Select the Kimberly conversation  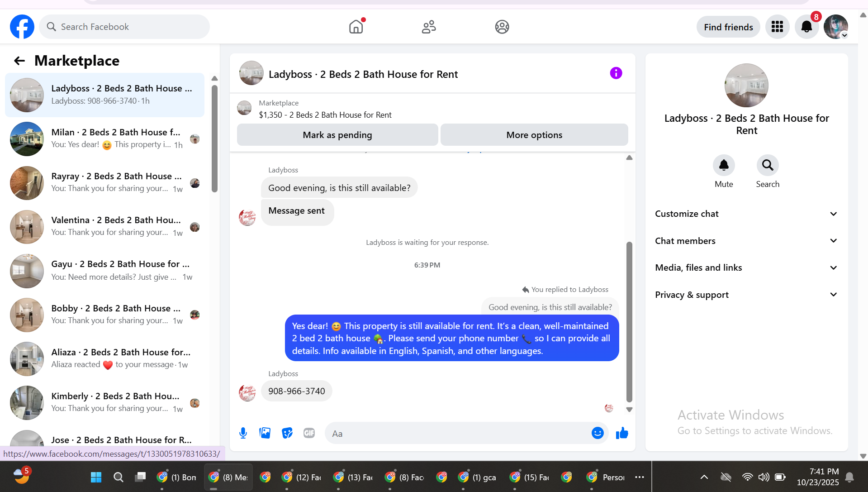104,403
